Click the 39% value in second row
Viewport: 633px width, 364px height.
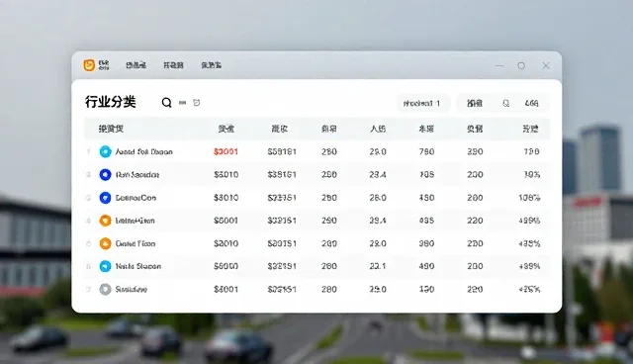[x=532, y=175]
